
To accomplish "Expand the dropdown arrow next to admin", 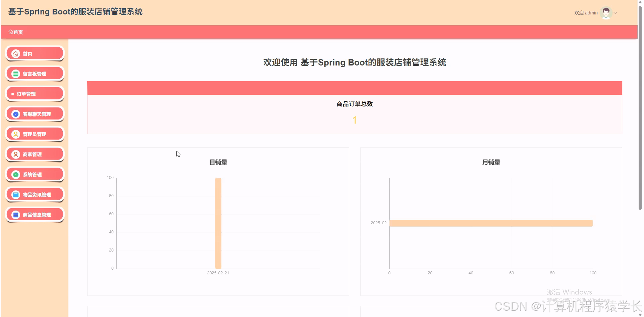I will (x=615, y=13).
